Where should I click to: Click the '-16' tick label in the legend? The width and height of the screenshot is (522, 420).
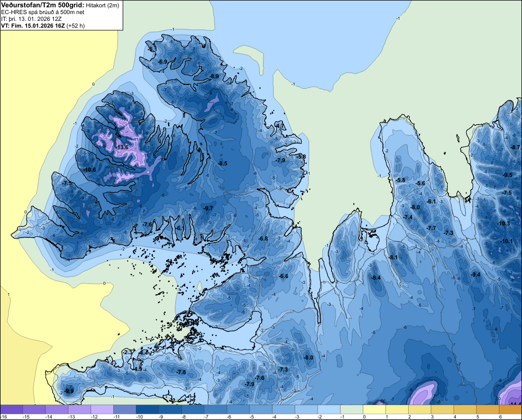(4, 417)
